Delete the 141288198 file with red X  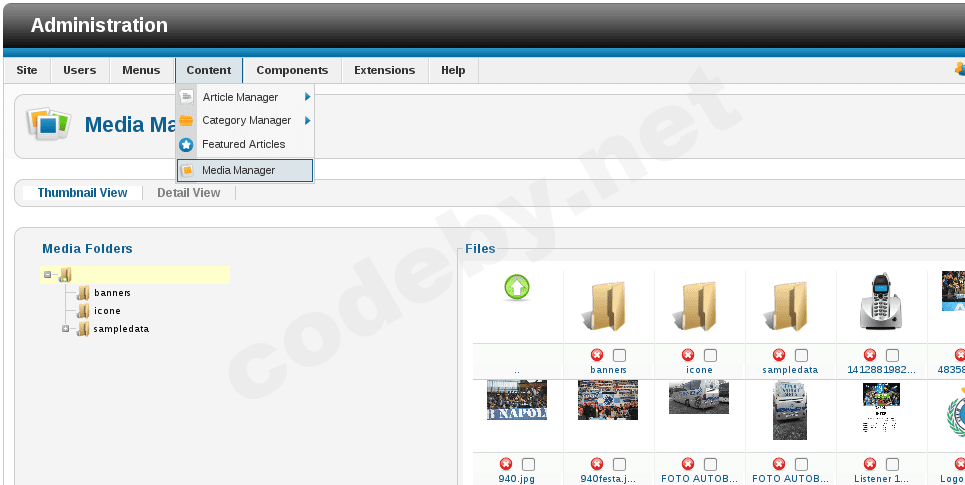click(870, 355)
